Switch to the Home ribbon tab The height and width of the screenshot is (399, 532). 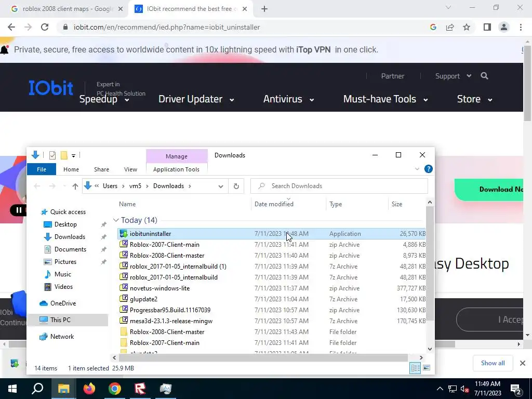(71, 169)
